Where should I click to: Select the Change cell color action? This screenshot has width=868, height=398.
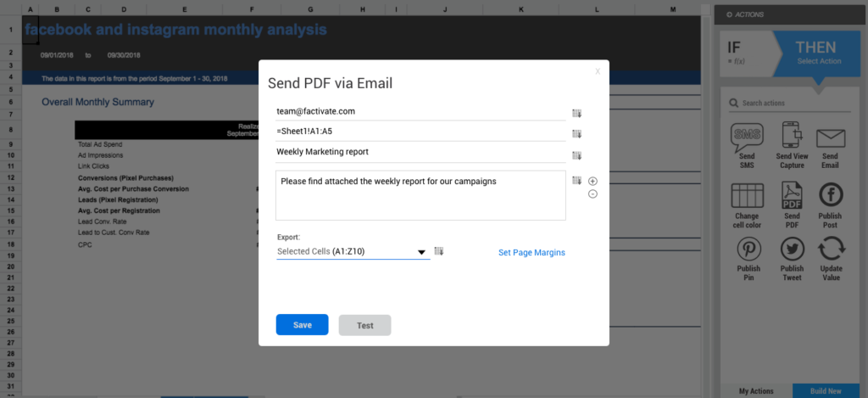pyautogui.click(x=748, y=195)
